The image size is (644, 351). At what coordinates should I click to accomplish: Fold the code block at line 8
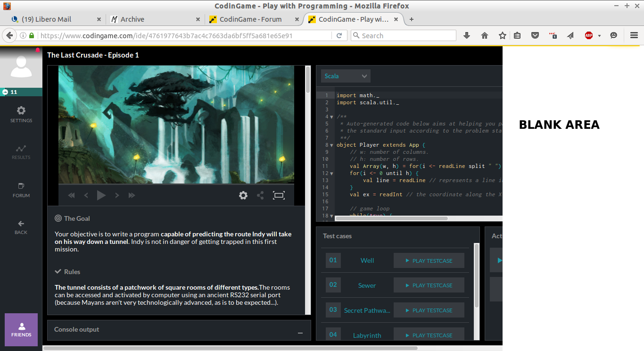point(332,145)
